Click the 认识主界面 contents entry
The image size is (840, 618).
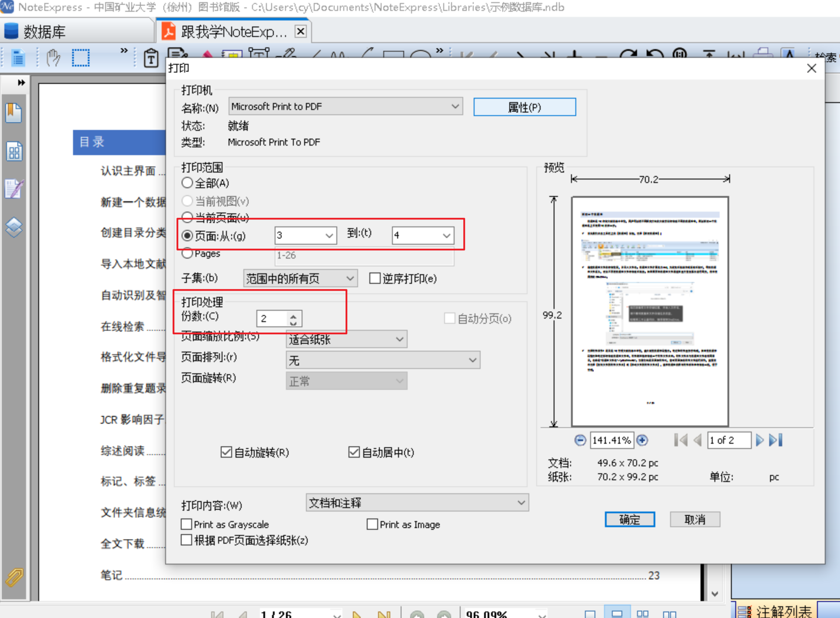pos(128,171)
